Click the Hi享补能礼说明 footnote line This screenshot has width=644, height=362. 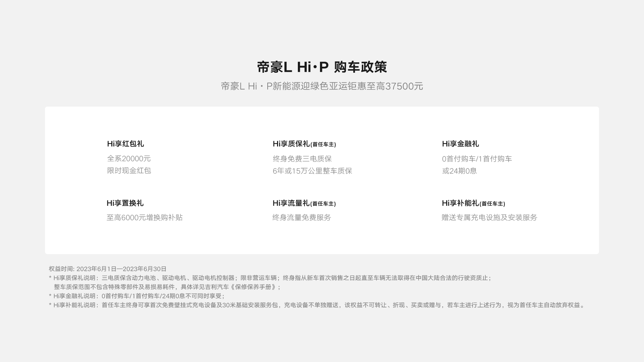[317, 305]
